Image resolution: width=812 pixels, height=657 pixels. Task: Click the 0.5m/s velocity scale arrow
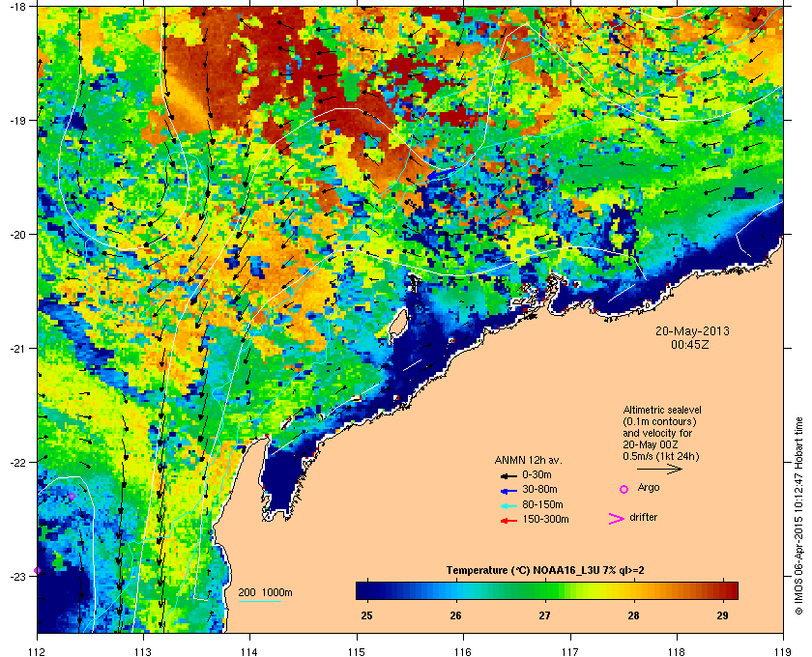(x=659, y=470)
